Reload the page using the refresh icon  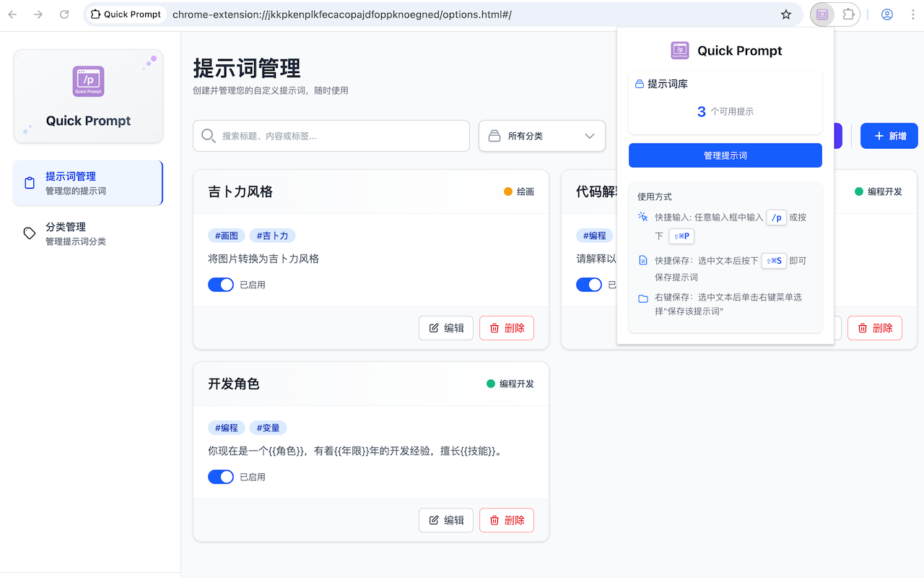(x=64, y=14)
